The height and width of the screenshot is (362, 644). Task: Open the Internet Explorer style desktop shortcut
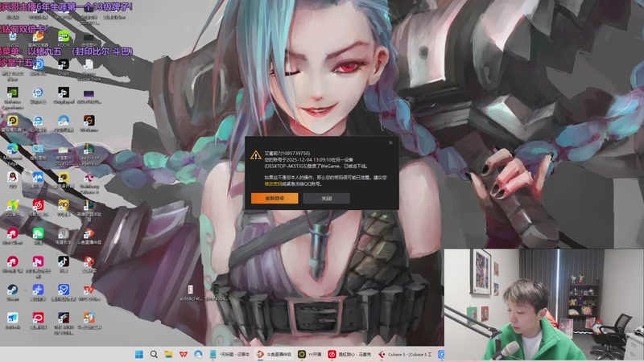(38, 122)
